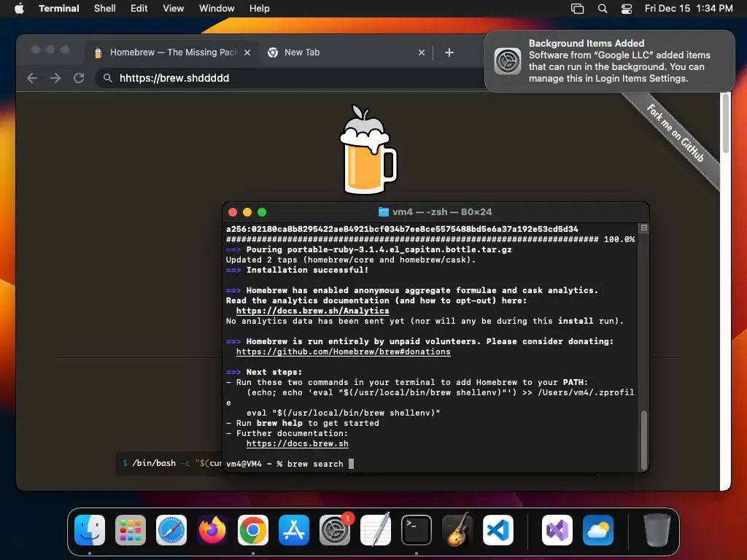Open the docs.brew.sh/Analytics link in Terminal

(312, 311)
